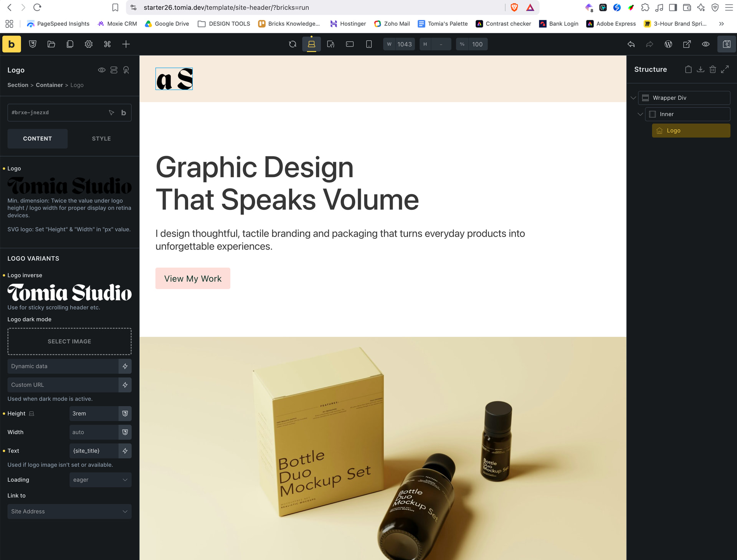Image resolution: width=737 pixels, height=560 pixels.
Task: Switch to mobile portrait breakpoint icon
Action: (x=368, y=44)
